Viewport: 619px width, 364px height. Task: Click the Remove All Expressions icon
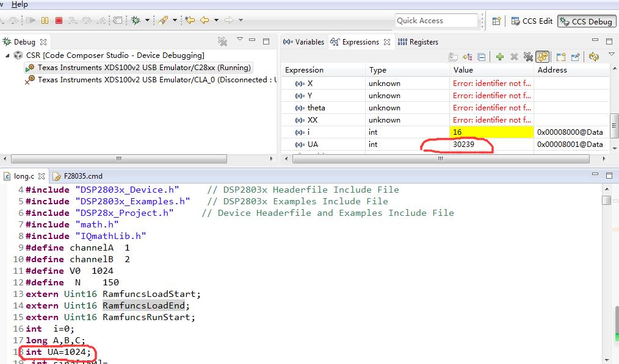point(528,57)
